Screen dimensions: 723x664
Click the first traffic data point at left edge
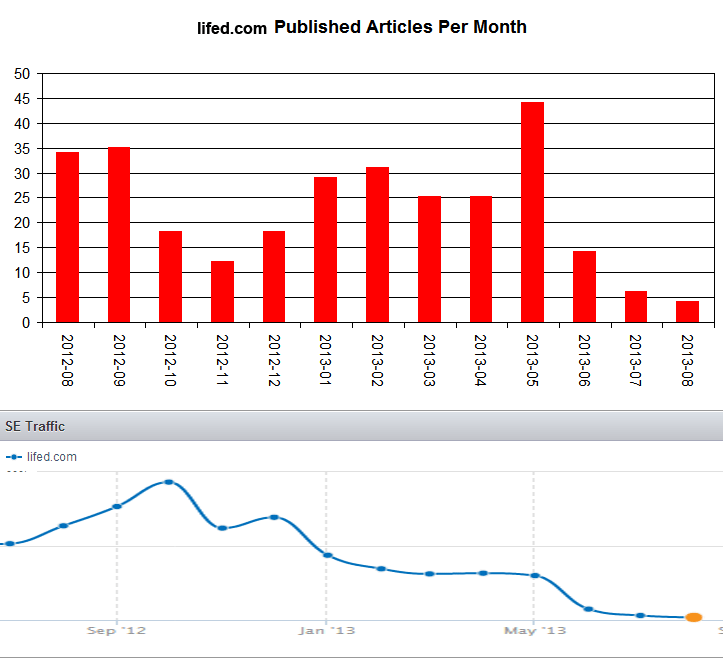[x=10, y=544]
